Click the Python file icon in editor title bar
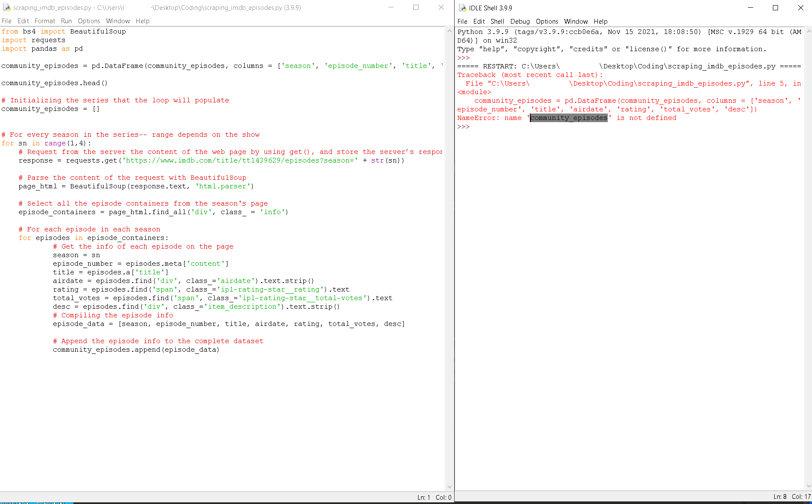Screen dimensions: 812x504 (6, 8)
